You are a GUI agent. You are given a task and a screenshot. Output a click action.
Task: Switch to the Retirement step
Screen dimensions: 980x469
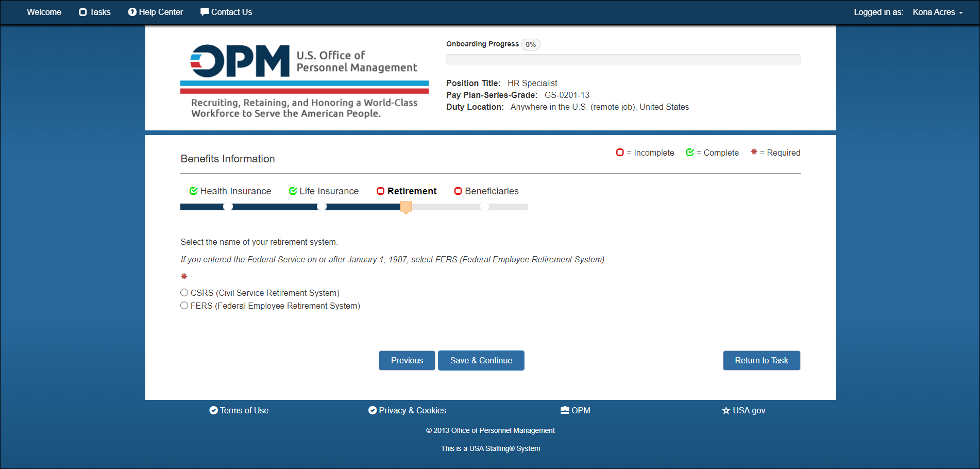(407, 191)
